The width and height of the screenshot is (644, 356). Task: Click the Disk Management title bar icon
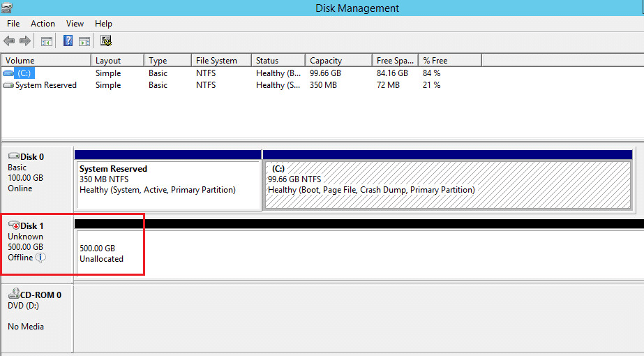6,8
